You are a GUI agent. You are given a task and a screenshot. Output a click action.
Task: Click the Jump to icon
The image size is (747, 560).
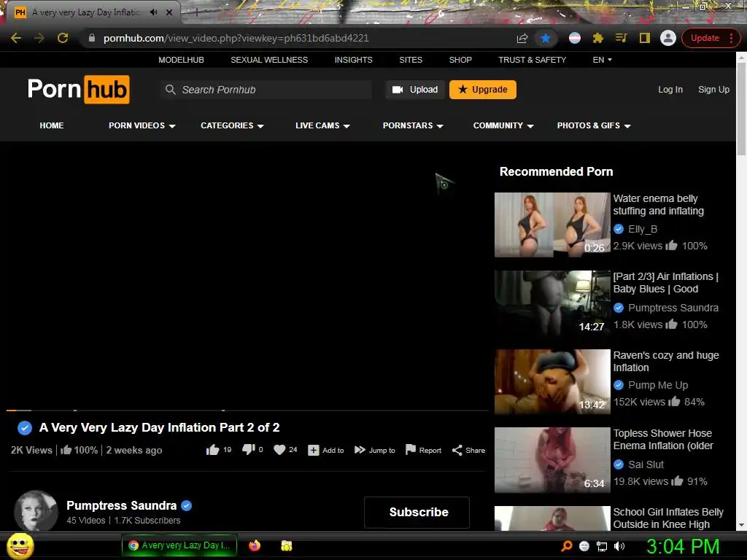point(360,450)
